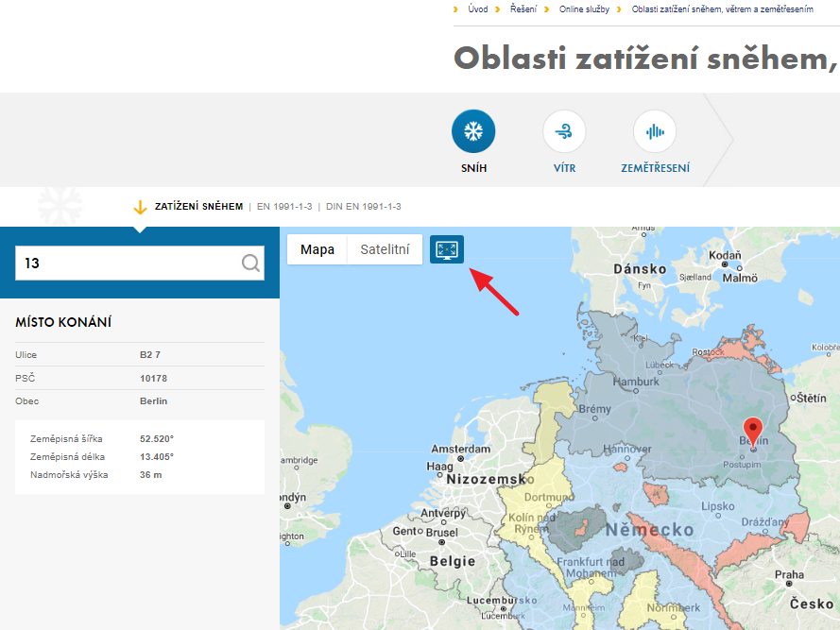The image size is (840, 630).
Task: Switch back to Mapa view
Action: click(317, 249)
